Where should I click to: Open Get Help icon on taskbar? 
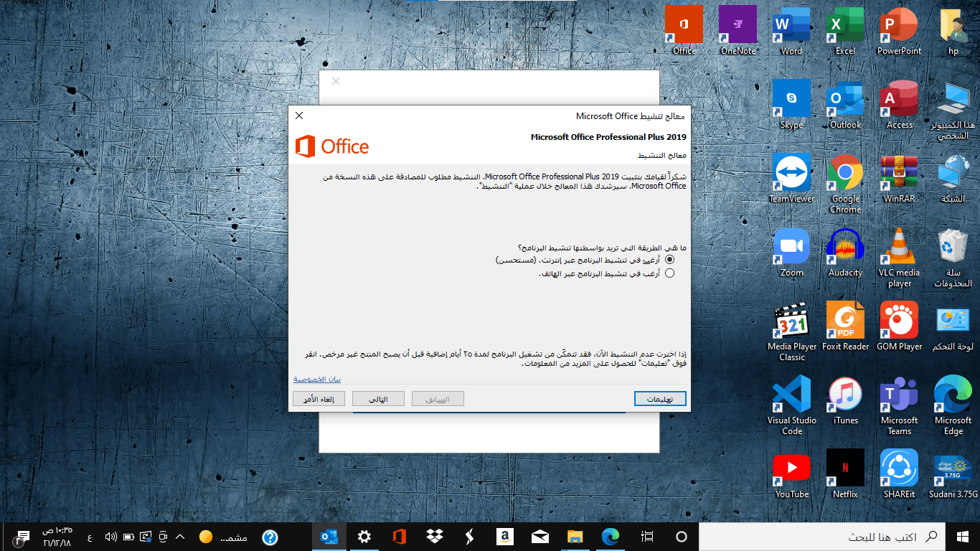click(270, 536)
